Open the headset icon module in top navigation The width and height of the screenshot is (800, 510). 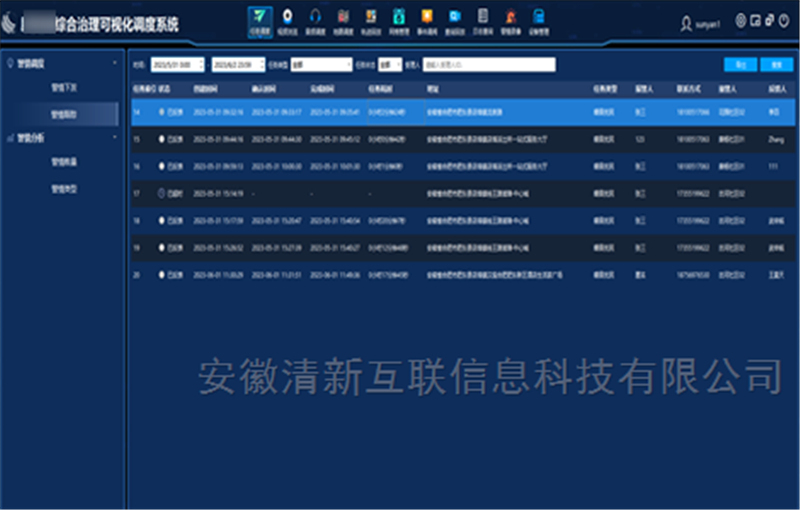315,18
